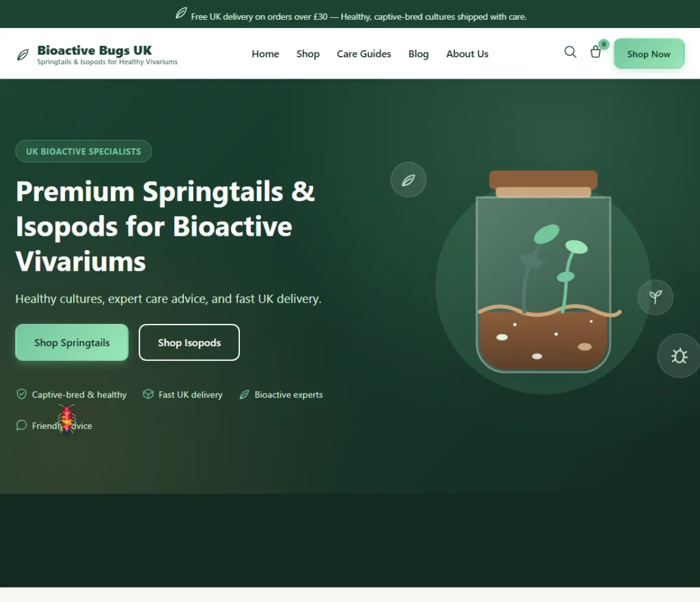Click the UK BIOACTIVE SPECIALISTS badge
This screenshot has width=700, height=602.
tap(83, 151)
